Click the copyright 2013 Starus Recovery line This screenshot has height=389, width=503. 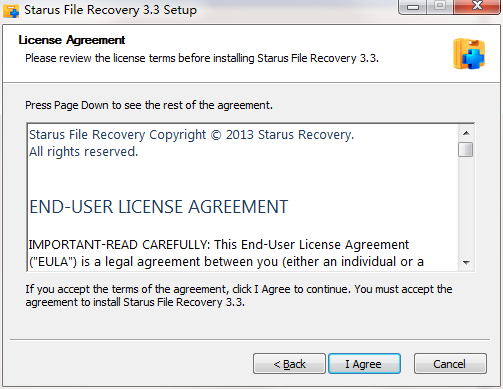coord(191,135)
